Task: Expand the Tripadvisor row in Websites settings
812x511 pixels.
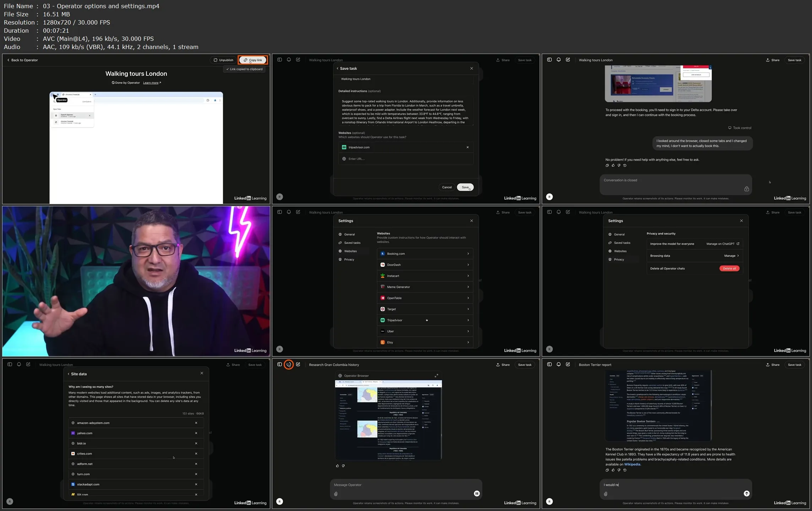Action: [425, 320]
